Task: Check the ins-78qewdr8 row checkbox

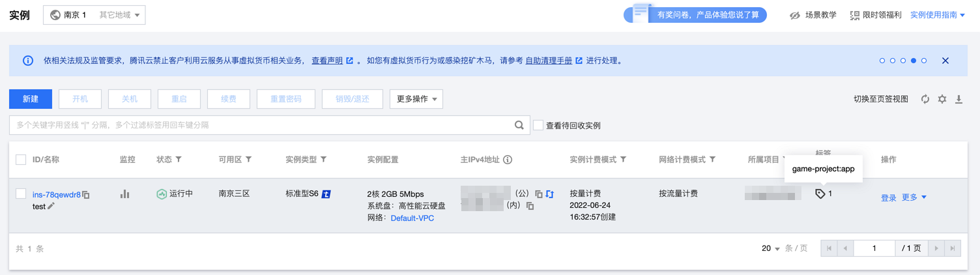Action: pos(21,194)
